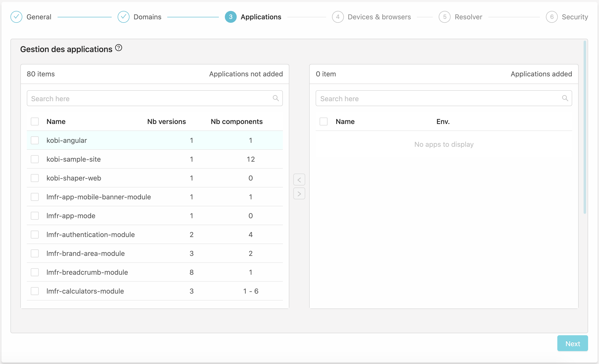Click the General step checkmark icon
Image resolution: width=599 pixels, height=364 pixels.
(x=16, y=17)
